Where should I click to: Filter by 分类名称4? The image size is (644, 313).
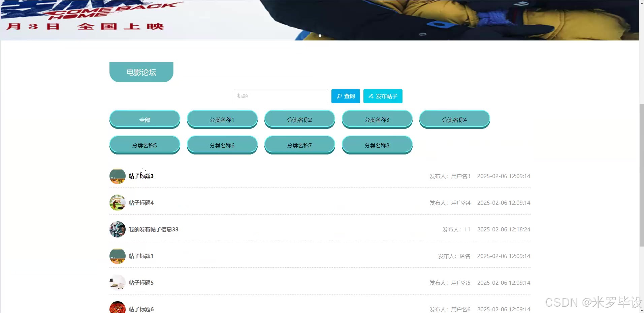click(x=455, y=119)
